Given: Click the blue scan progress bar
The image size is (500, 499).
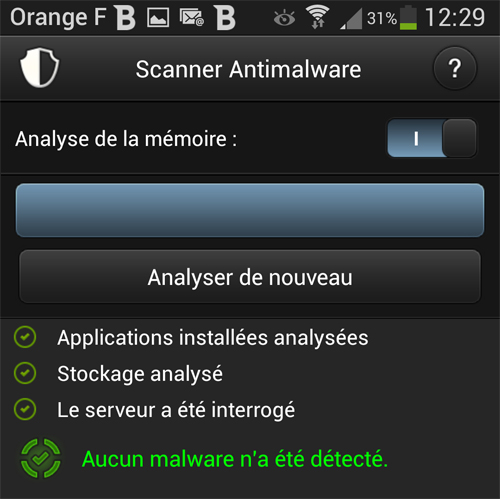Looking at the screenshot, I should (x=250, y=210).
